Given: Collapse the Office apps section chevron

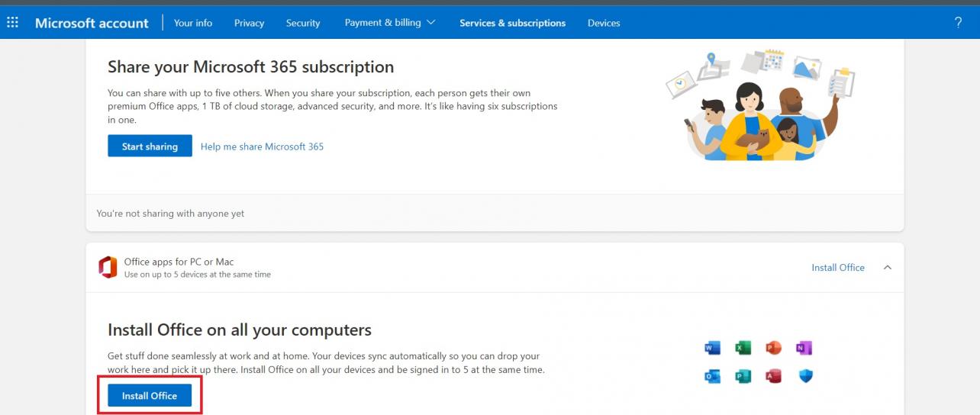Looking at the screenshot, I should click(x=887, y=268).
